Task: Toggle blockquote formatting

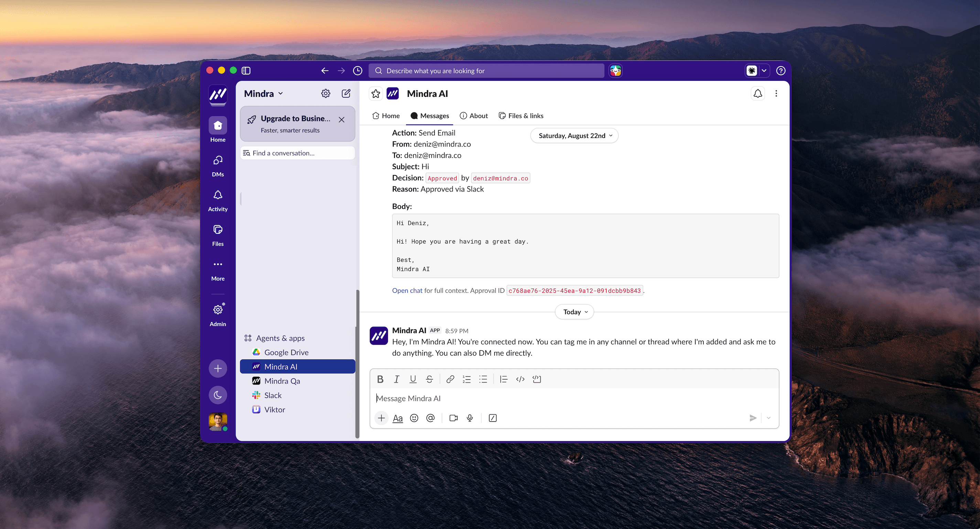Action: coord(504,379)
